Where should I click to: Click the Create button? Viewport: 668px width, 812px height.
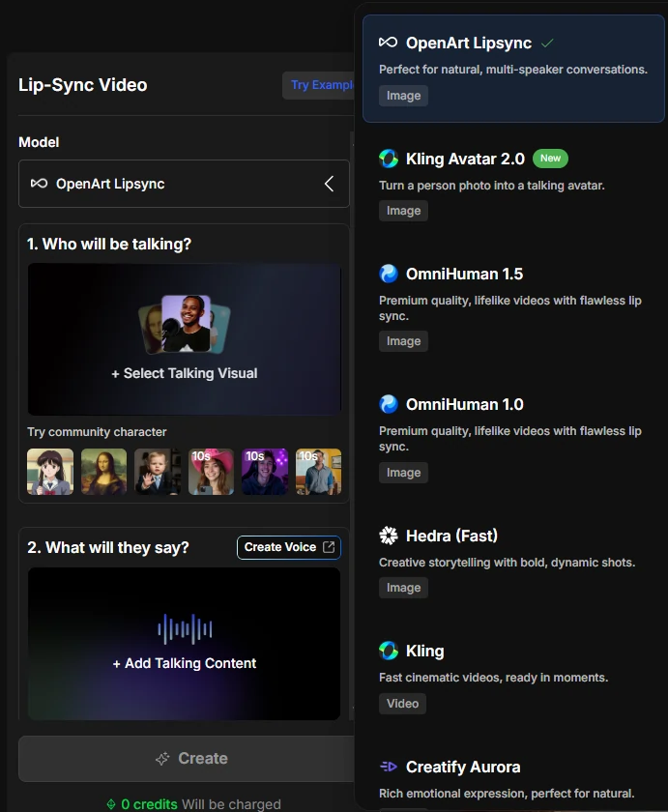[187, 759]
